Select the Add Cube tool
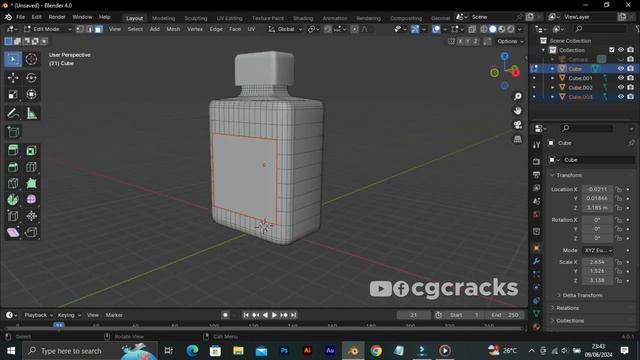This screenshot has width=640, height=360. (13, 132)
